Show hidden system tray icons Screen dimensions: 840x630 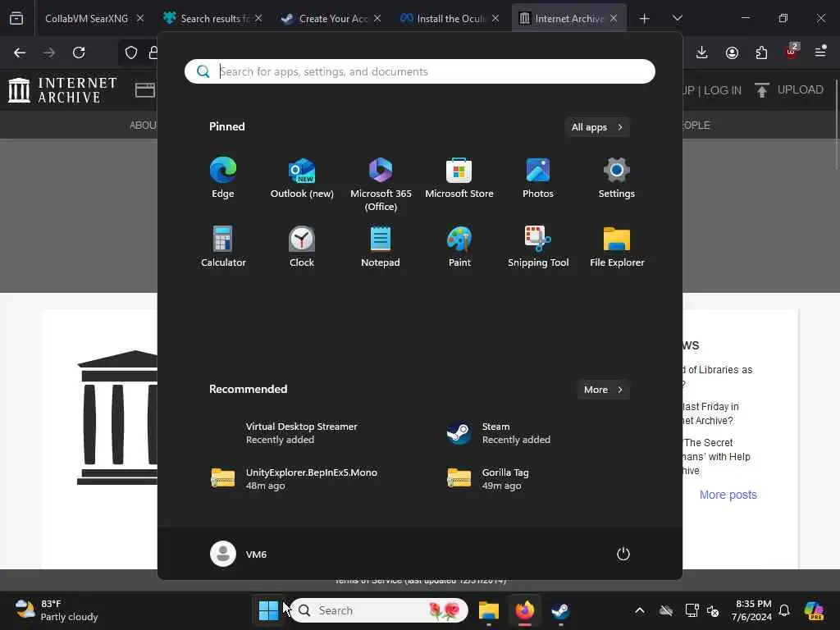(x=640, y=610)
